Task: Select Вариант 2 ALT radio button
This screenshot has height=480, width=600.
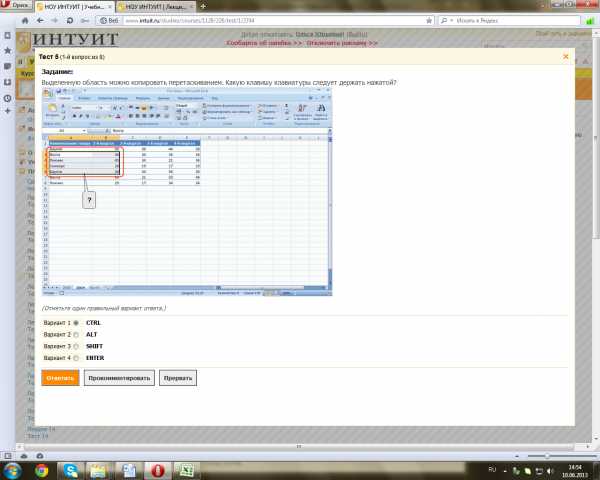Action: (x=76, y=335)
